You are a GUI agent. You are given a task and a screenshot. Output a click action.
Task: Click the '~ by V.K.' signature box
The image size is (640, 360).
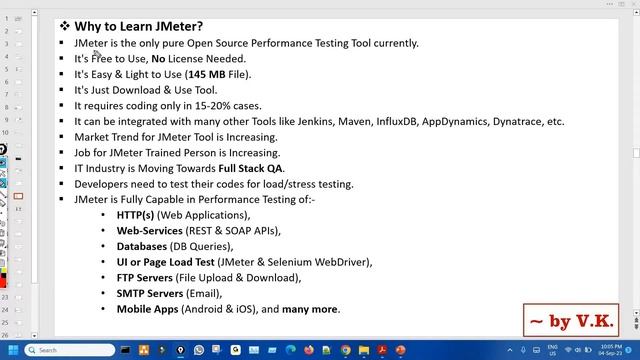point(571,320)
